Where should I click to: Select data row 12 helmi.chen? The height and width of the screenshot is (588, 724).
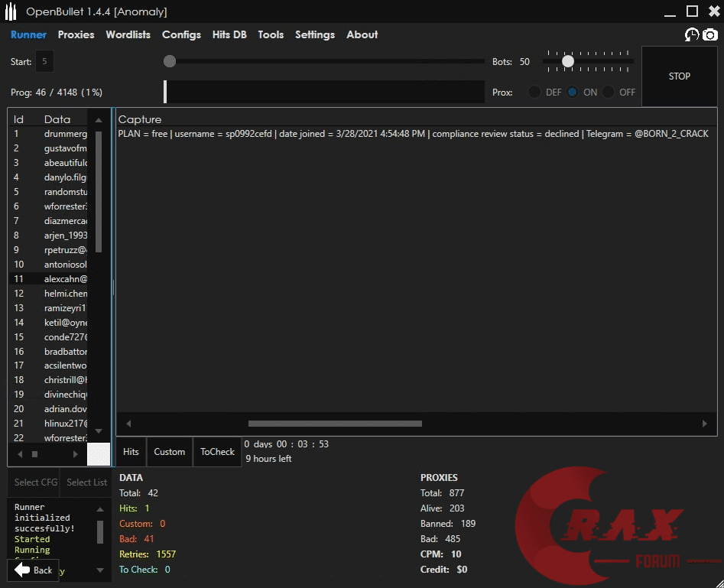point(48,294)
